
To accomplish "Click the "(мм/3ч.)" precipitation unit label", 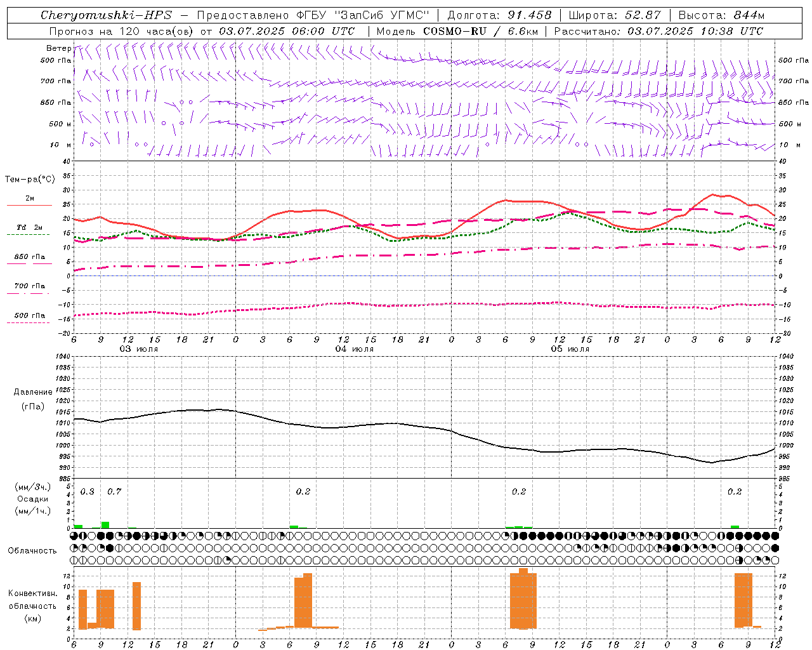I will pos(32,487).
